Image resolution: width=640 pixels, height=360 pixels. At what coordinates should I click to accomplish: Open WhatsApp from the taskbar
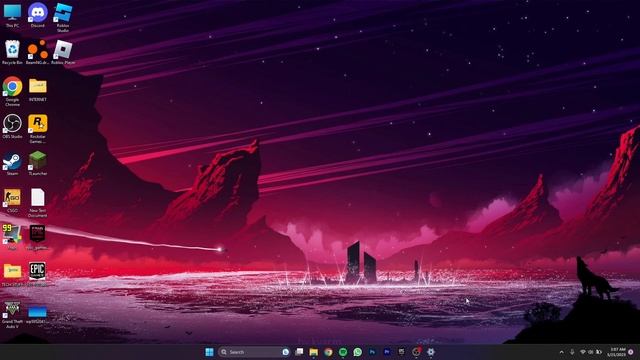(358, 352)
